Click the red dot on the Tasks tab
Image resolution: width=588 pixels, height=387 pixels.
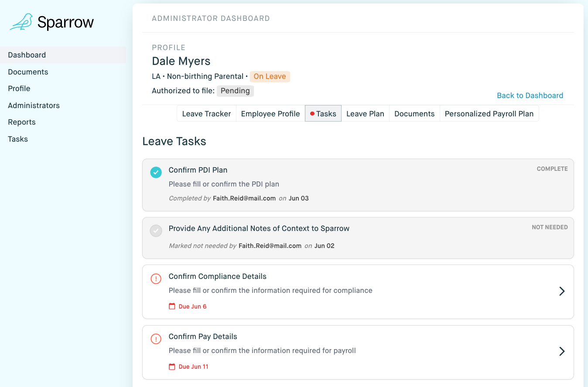(x=312, y=114)
